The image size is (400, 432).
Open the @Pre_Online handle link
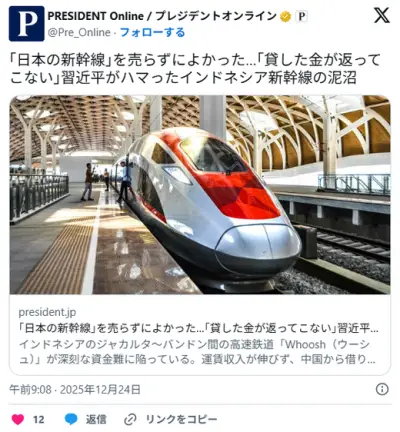click(x=79, y=33)
